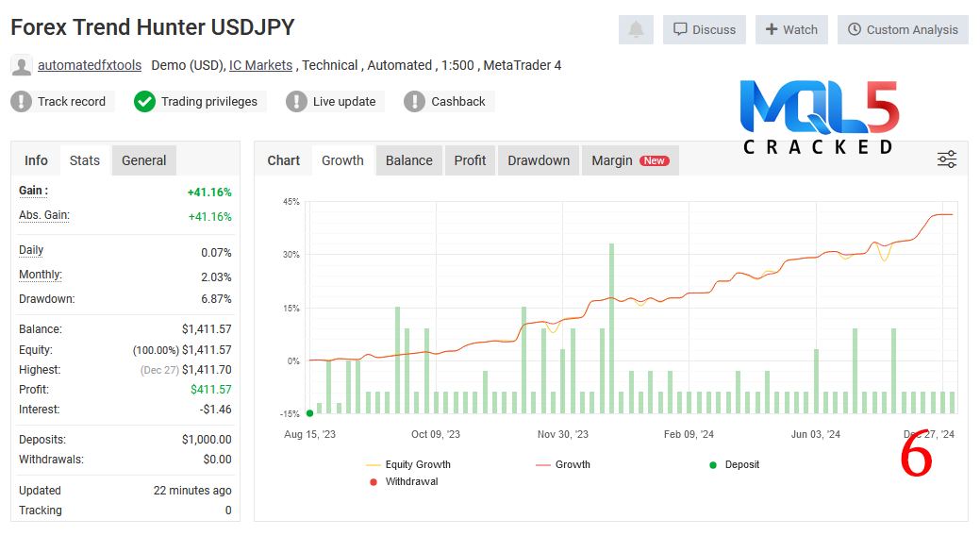The height and width of the screenshot is (536, 980).
Task: Toggle Equity Growth legend series
Action: click(408, 464)
